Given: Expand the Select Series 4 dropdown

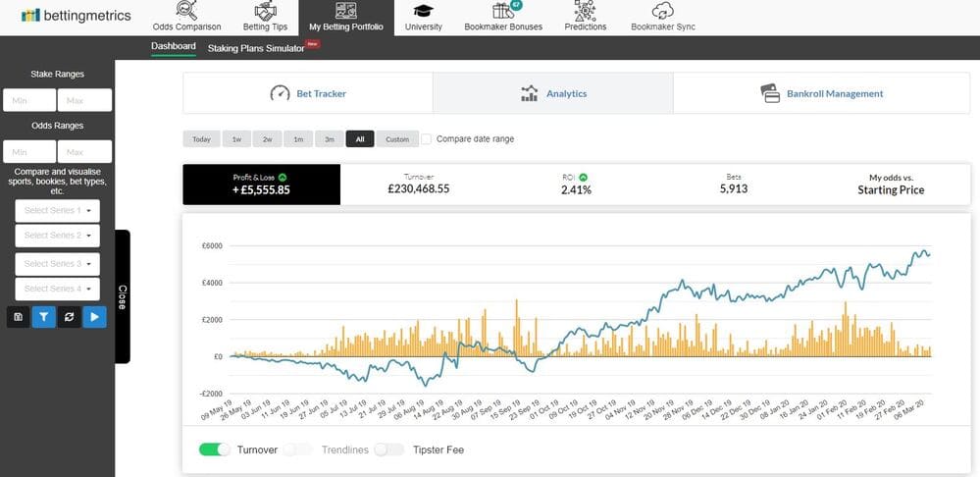Looking at the screenshot, I should pos(58,289).
